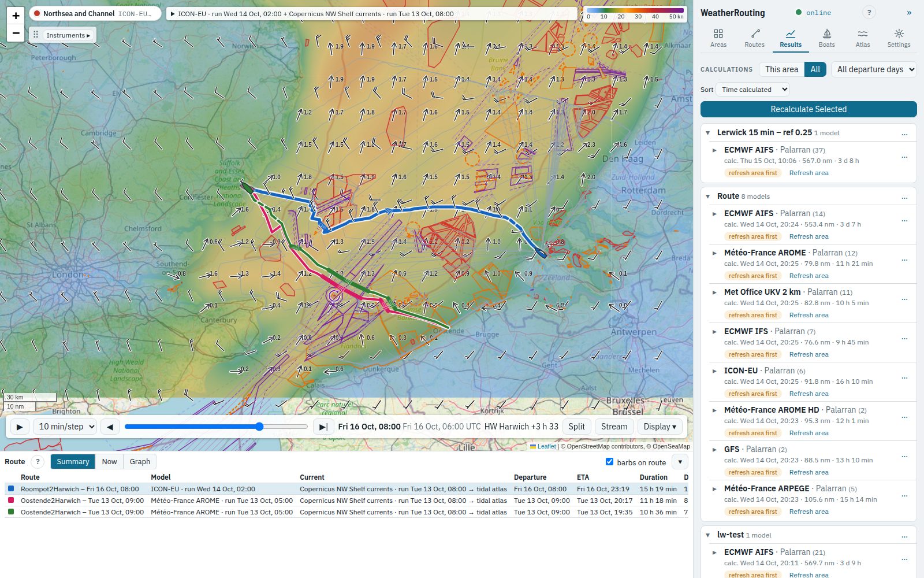Collapse the sidebar with double chevron
Screen dimensions: 924x578
pyautogui.click(x=909, y=13)
